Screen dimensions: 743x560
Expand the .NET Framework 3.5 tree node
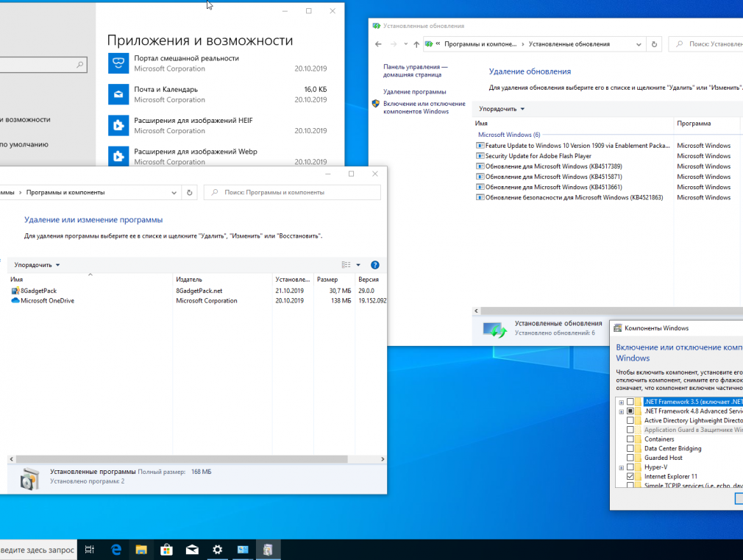(x=621, y=402)
